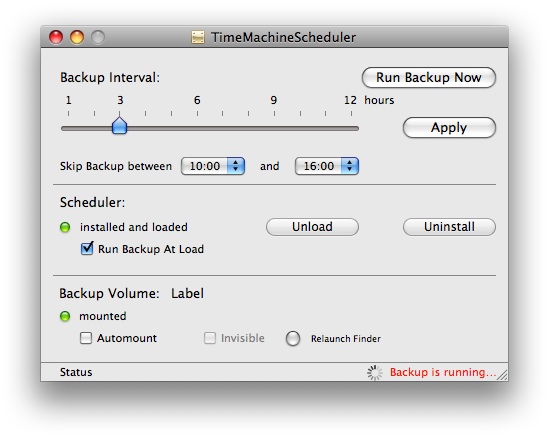Click the green mounted status indicator
This screenshot has height=437, width=549.
click(x=65, y=317)
